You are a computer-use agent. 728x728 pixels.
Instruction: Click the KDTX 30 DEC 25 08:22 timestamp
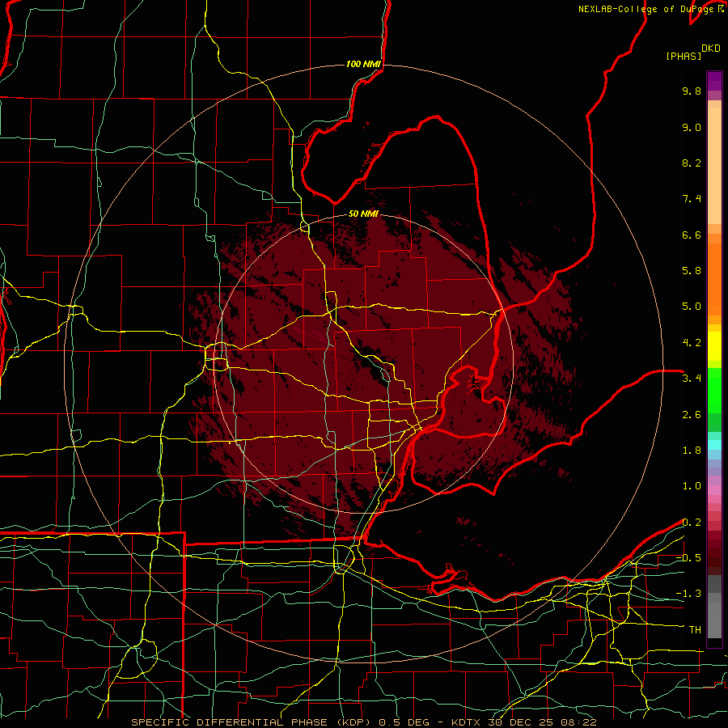[525, 722]
